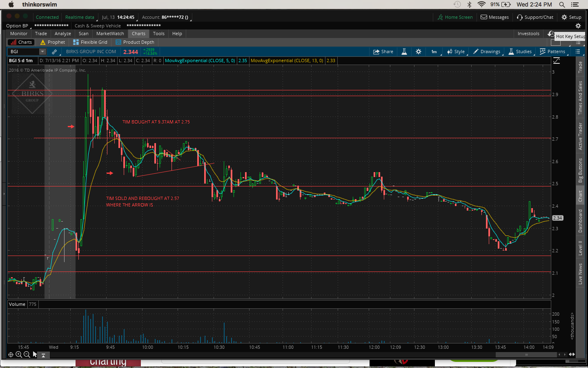Image resolution: width=588 pixels, height=368 pixels.
Task: Select the crosshair pan tool
Action: (x=11, y=355)
